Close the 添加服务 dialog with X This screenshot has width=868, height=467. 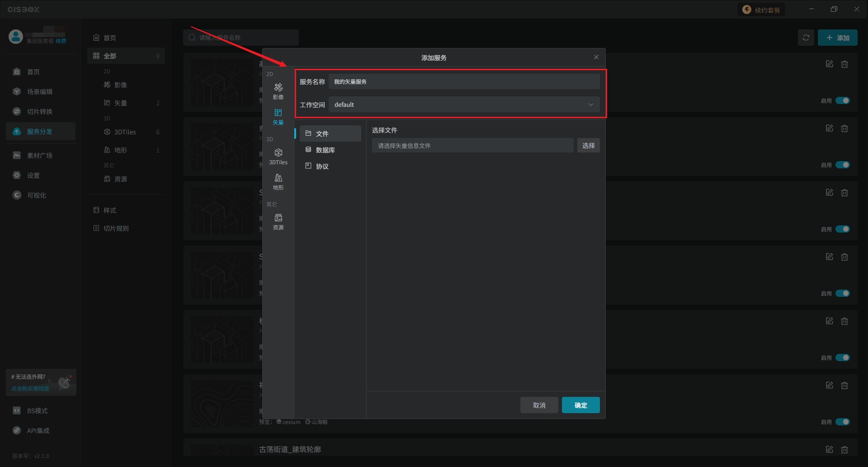point(596,57)
